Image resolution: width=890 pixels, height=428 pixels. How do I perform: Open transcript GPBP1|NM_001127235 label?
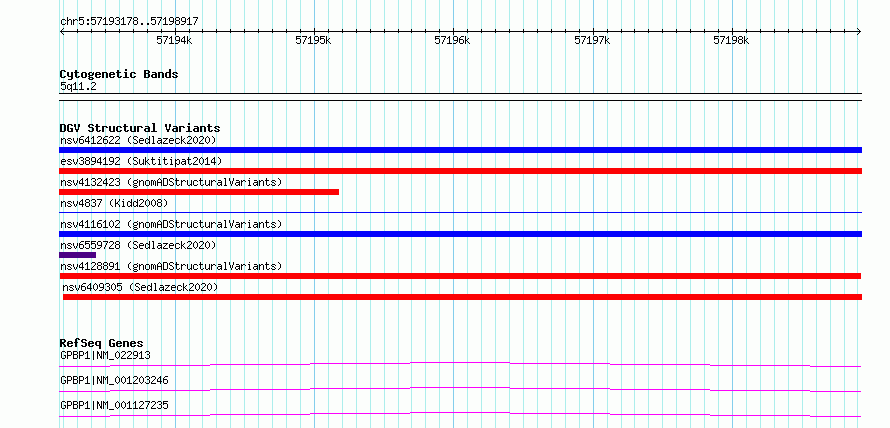pos(114,405)
